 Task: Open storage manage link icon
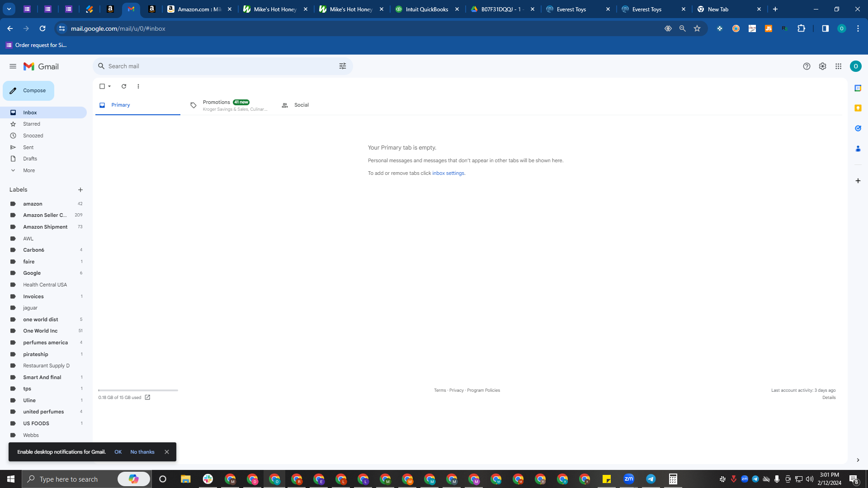[147, 398]
